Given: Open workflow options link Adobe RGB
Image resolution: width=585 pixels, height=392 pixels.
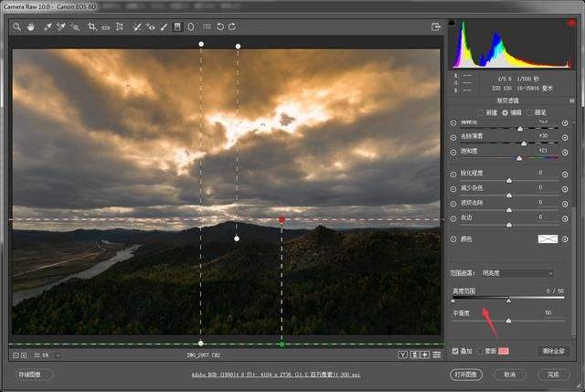Looking at the screenshot, I should [276, 375].
